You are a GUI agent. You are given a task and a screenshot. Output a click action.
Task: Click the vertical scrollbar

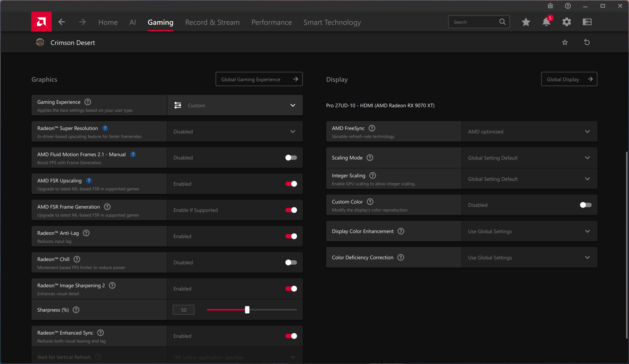[x=627, y=245]
